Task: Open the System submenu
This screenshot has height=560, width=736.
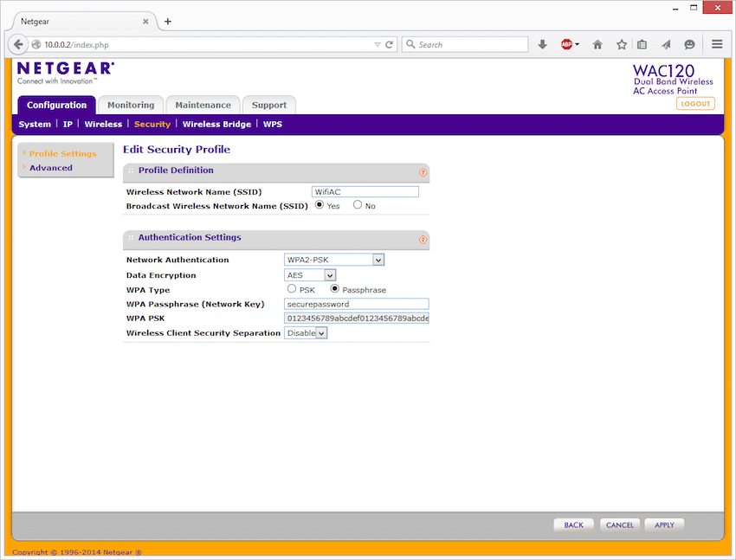Action: pyautogui.click(x=35, y=125)
